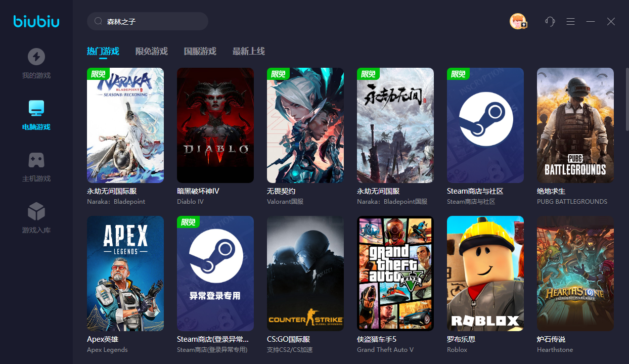Select the PC games monitor icon
Viewport: 629px width, 364px height.
pyautogui.click(x=36, y=108)
